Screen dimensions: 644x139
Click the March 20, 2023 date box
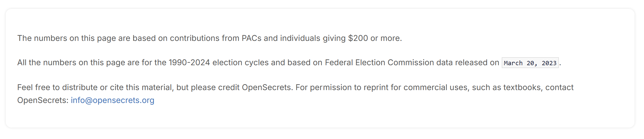click(530, 63)
